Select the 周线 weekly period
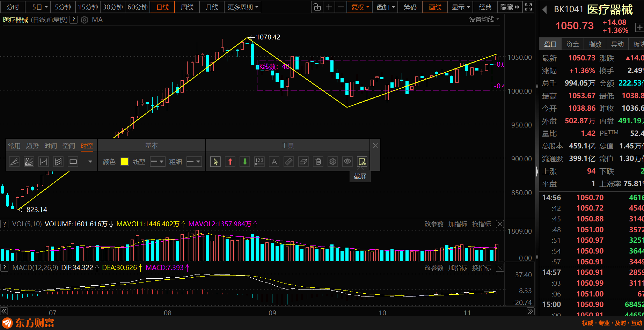644x330 pixels. coord(187,7)
